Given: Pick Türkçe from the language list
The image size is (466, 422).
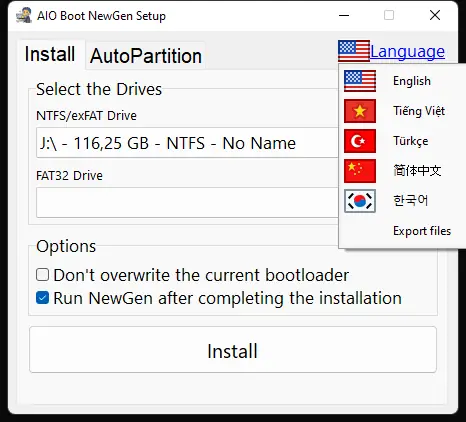Looking at the screenshot, I should [411, 141].
